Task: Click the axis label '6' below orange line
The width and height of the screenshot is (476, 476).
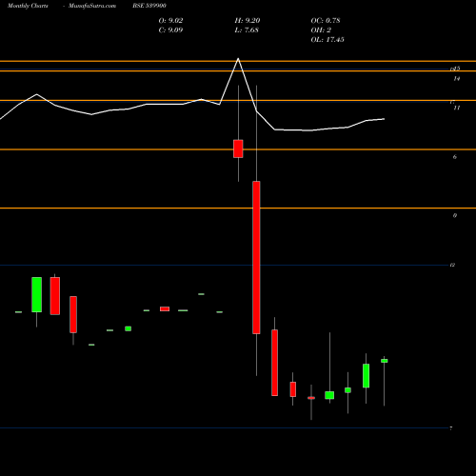Action: [x=455, y=157]
